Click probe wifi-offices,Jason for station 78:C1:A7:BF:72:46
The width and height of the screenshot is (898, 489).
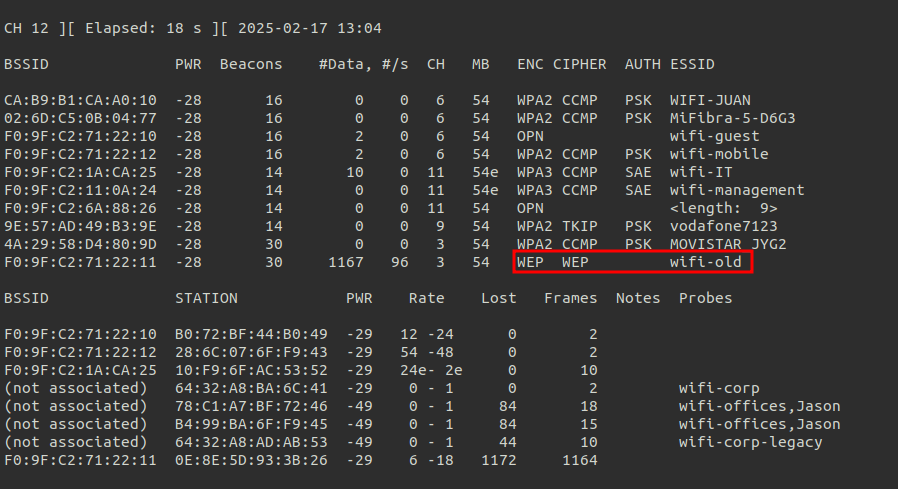click(x=759, y=407)
